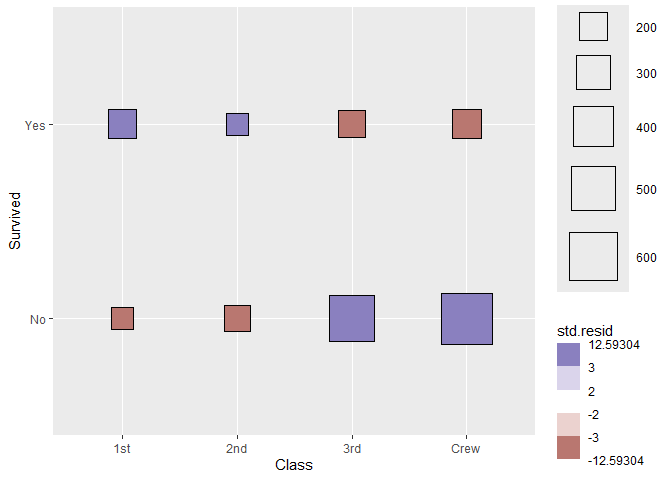
Task: Click the Survived y-axis title
Action: pos(15,222)
